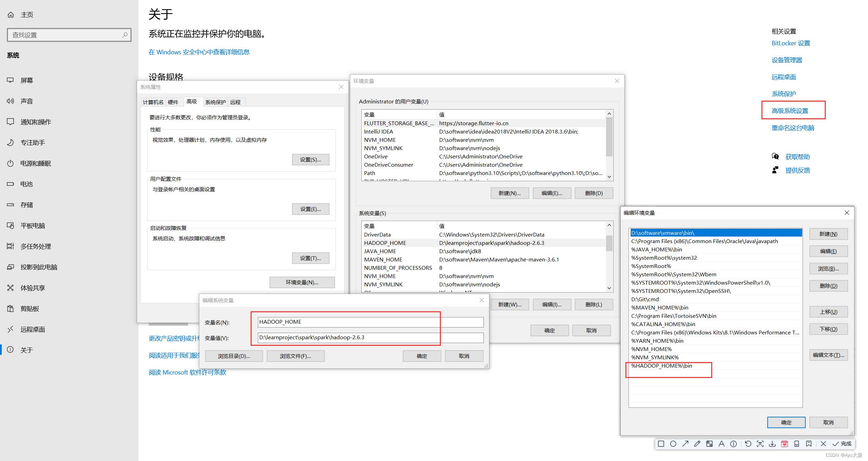The width and height of the screenshot is (868, 461).
Task: Open 专注助手 settings page
Action: 26,142
